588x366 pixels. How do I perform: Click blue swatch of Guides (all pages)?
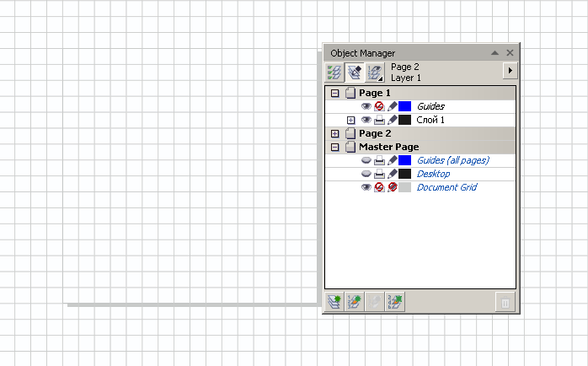[404, 160]
